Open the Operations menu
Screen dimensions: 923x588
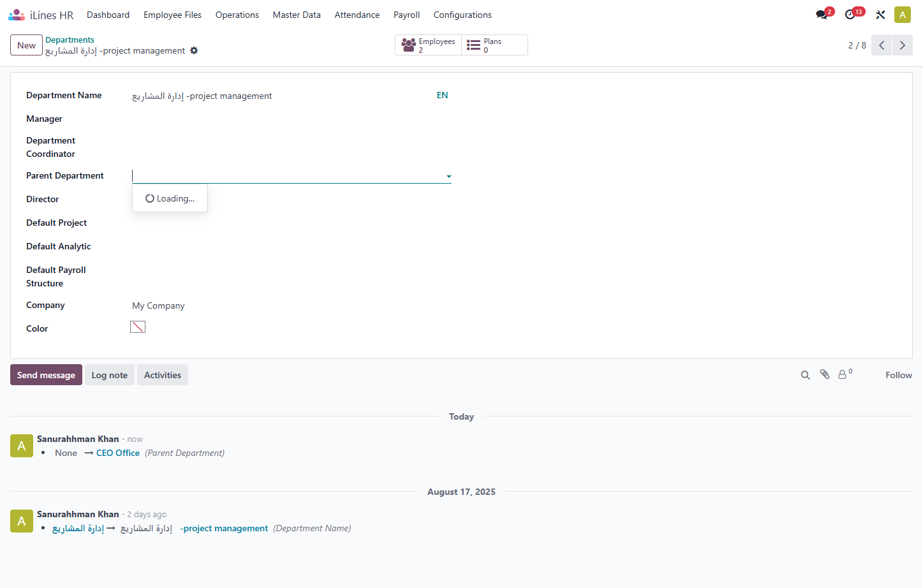coord(237,15)
